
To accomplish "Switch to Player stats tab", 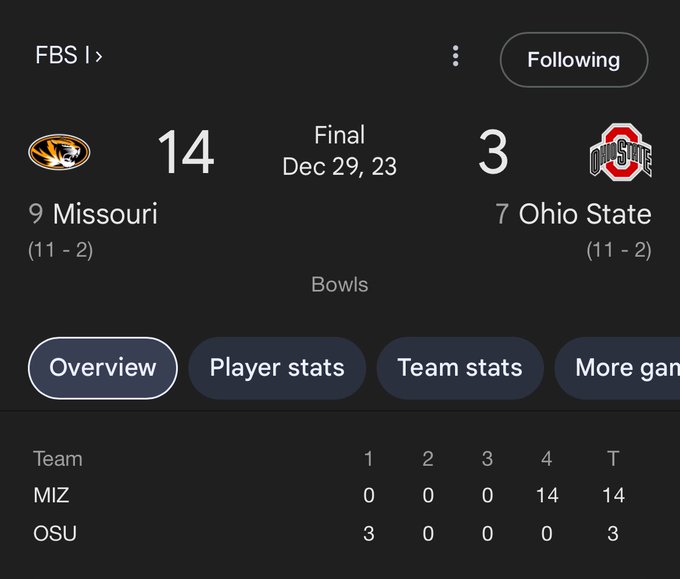I will [x=277, y=368].
